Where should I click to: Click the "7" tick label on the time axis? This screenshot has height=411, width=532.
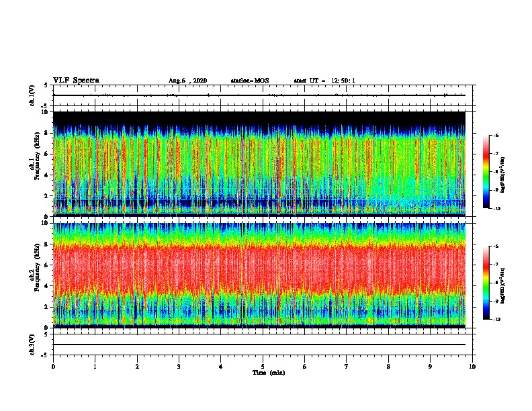(x=347, y=367)
